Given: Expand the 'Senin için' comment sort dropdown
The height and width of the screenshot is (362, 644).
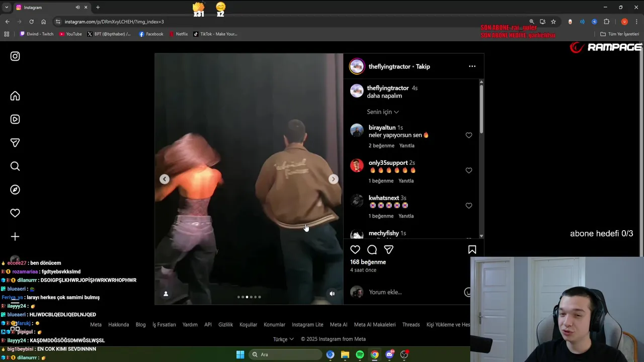Looking at the screenshot, I should tap(383, 112).
